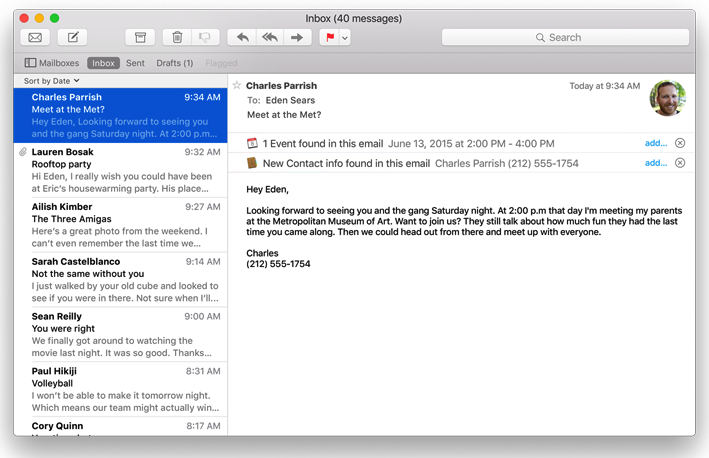Click the calendar event icon

pyautogui.click(x=252, y=143)
